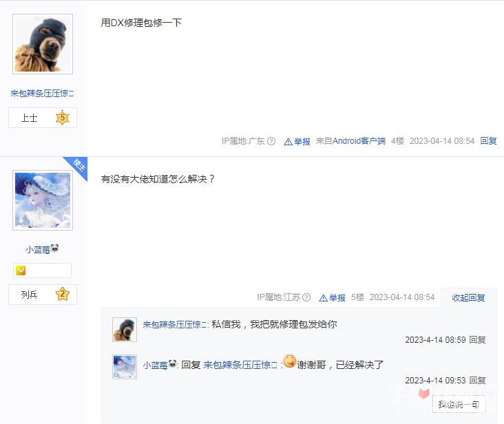Click the IP location help icon next to 广东
504x424 pixels.
point(271,141)
